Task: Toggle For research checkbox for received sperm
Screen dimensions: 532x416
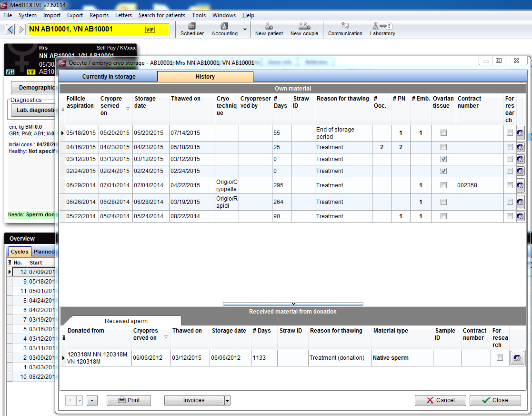Action: point(500,357)
